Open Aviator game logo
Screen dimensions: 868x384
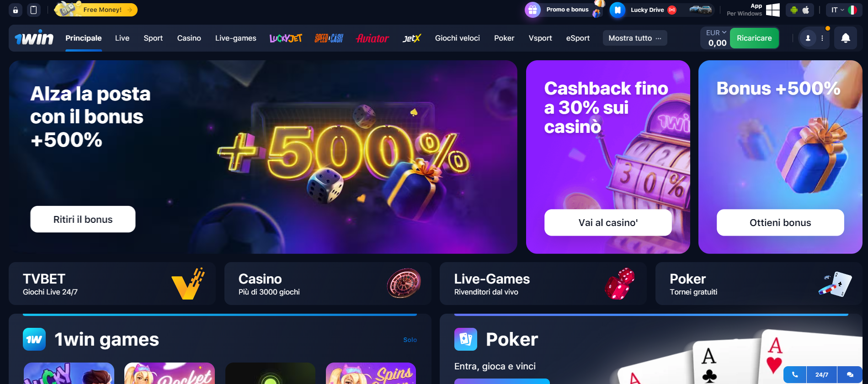[x=373, y=38]
